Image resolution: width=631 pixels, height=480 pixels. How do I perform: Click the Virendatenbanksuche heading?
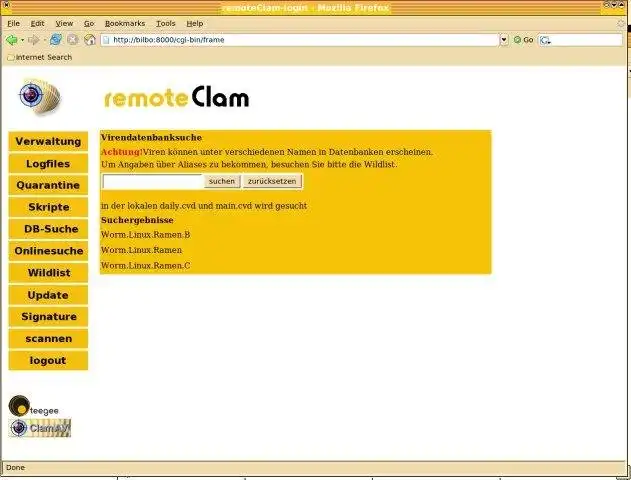(x=151, y=138)
